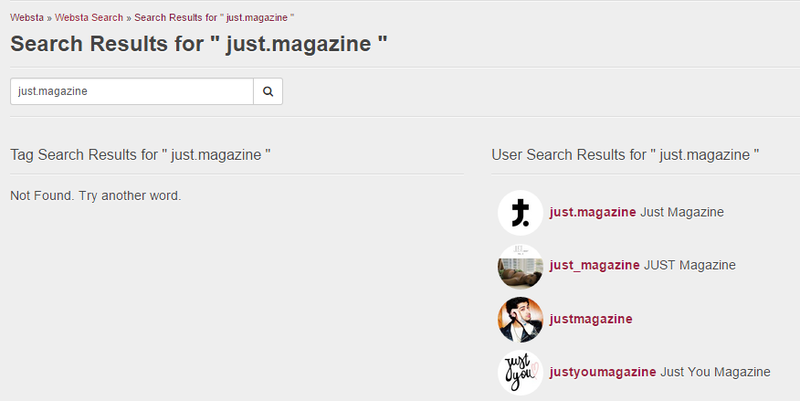Viewport: 800px width, 401px height.
Task: Go to Websta home breadcrumb link
Action: 27,18
